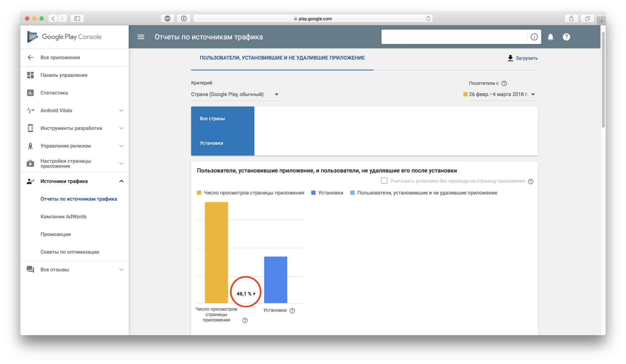Click the notifications bell icon
626x364 pixels.
tap(550, 37)
